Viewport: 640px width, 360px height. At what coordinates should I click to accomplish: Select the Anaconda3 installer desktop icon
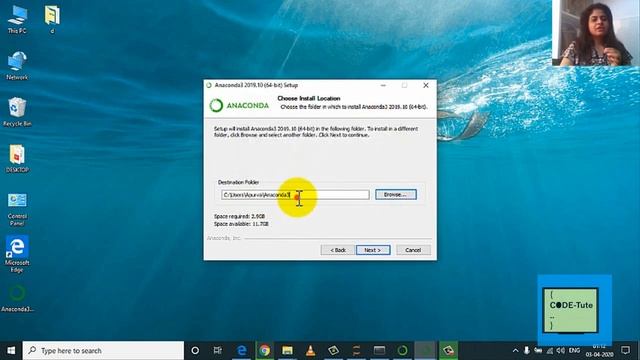click(x=17, y=298)
